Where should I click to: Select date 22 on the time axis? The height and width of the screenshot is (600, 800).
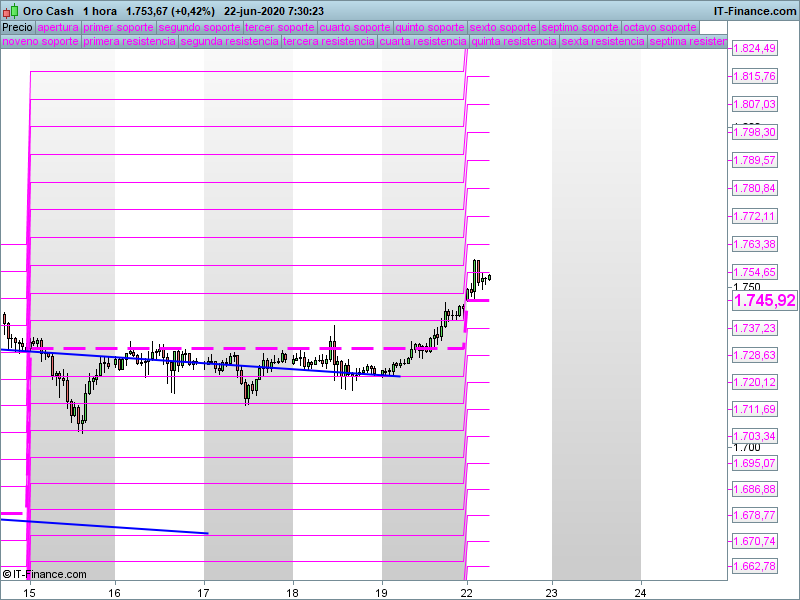[x=466, y=591]
